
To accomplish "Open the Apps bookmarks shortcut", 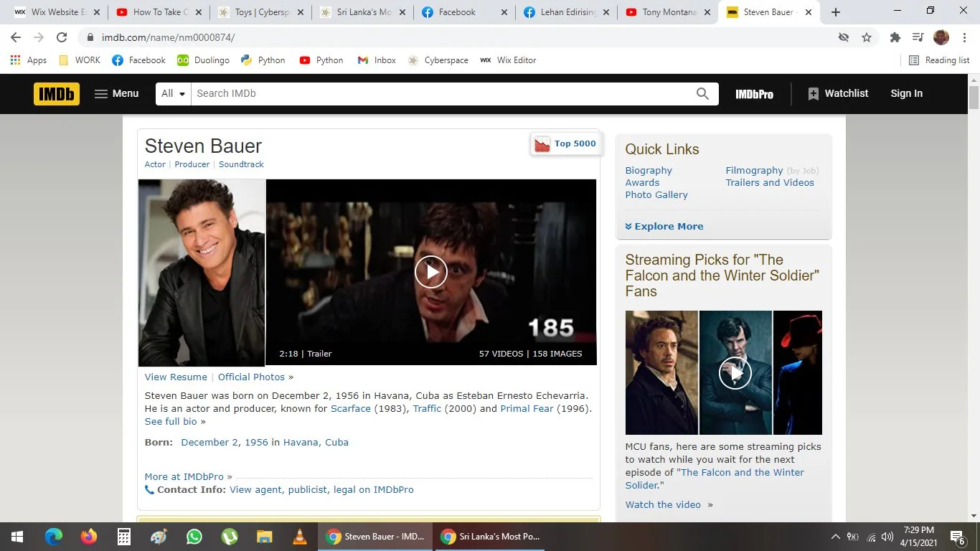I will pos(29,60).
